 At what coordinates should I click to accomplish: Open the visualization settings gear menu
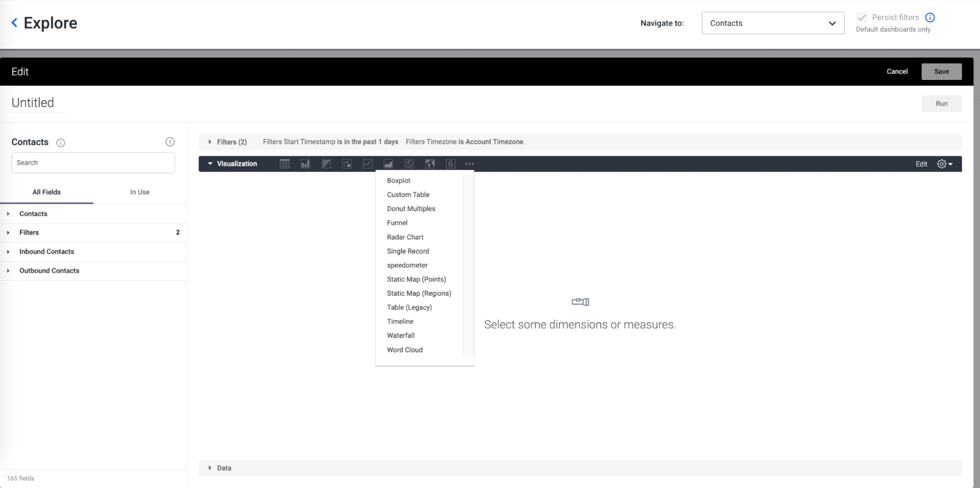(945, 164)
